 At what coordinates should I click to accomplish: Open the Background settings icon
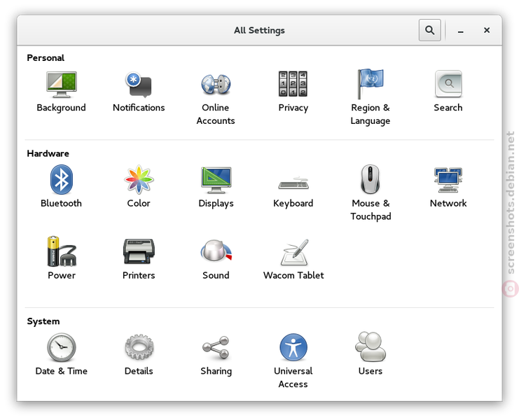tap(61, 84)
